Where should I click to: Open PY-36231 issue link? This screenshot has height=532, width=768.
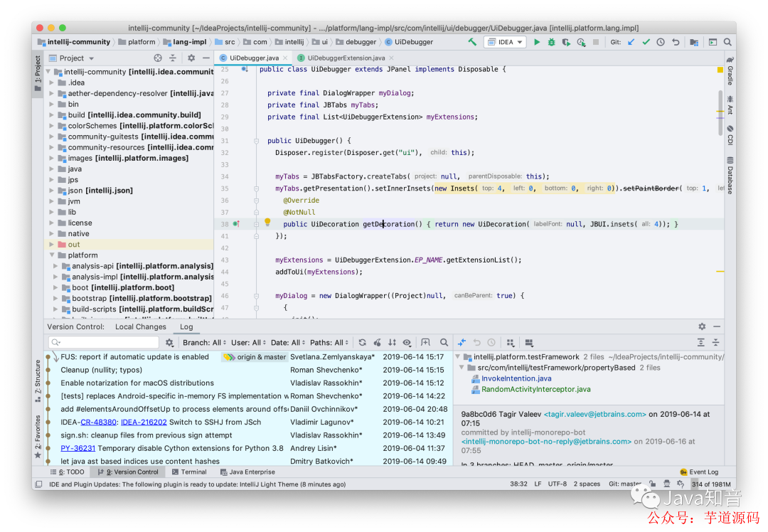click(78, 448)
